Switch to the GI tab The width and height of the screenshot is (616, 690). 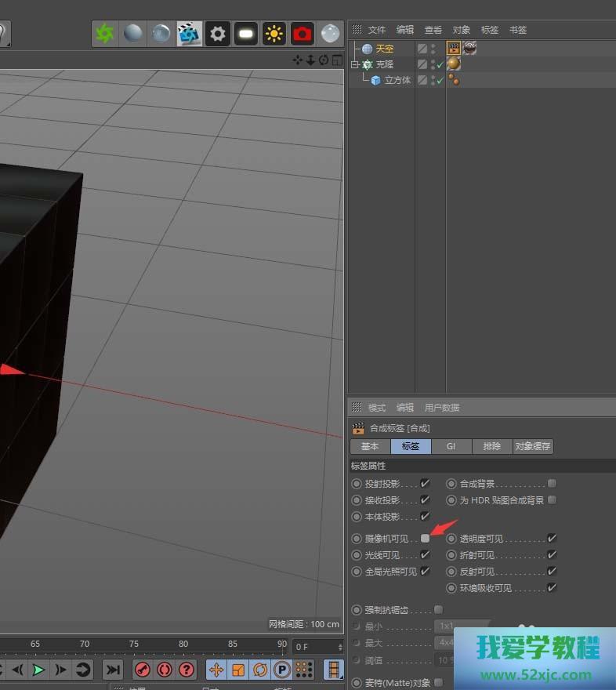(x=451, y=446)
